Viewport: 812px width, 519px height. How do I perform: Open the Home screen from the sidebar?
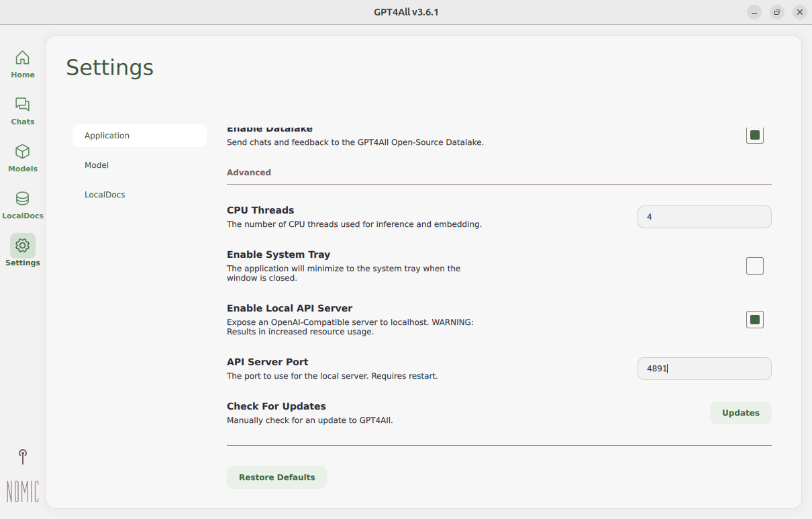click(x=22, y=64)
